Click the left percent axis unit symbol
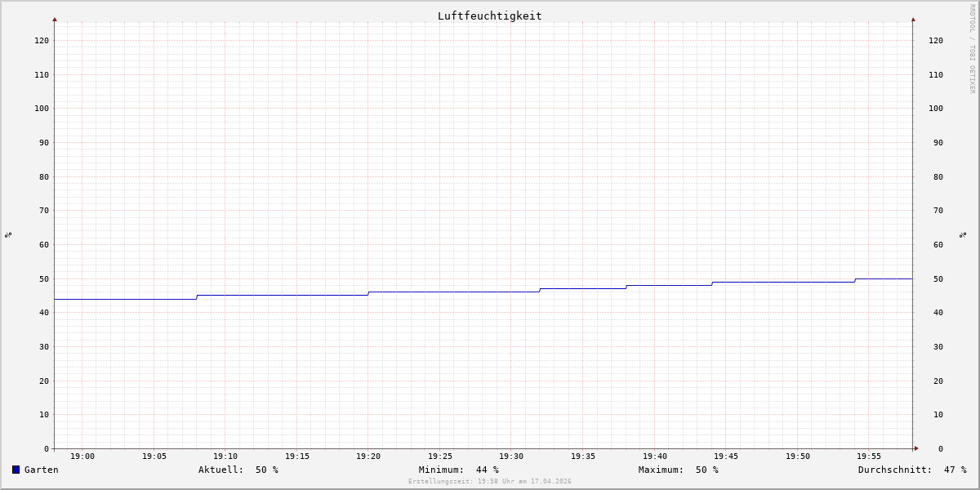Viewport: 980px width, 490px height. [8, 235]
